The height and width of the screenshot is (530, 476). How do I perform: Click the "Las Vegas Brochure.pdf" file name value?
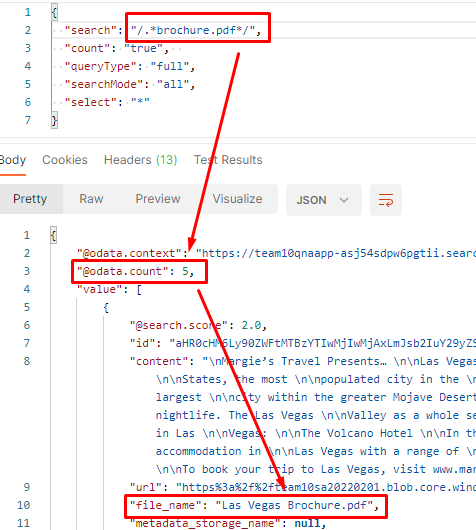pyautogui.click(x=294, y=505)
